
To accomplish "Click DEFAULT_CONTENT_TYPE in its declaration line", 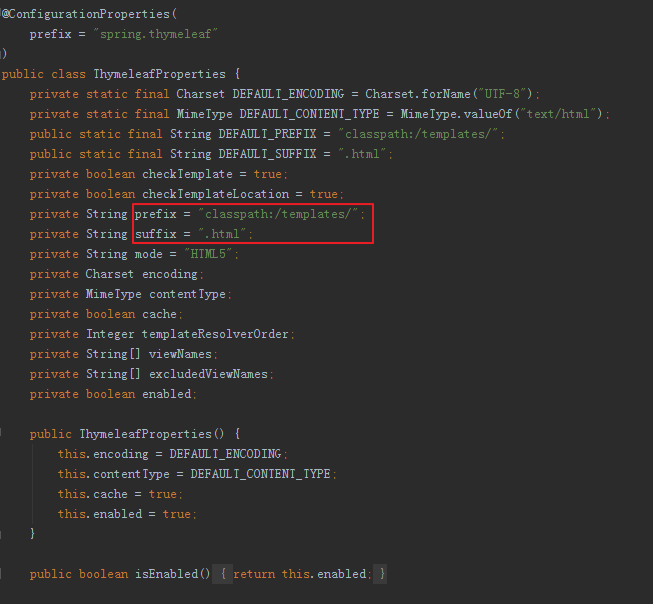I will click(x=309, y=114).
